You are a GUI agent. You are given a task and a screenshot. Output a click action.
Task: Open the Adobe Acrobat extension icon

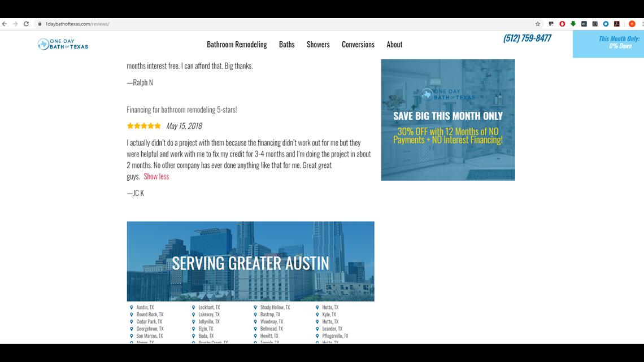616,24
